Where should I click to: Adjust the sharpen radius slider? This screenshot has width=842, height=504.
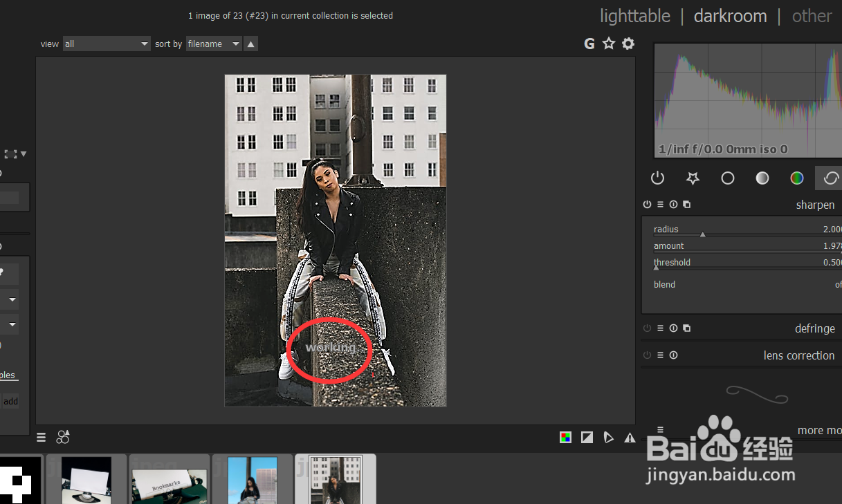747,230
